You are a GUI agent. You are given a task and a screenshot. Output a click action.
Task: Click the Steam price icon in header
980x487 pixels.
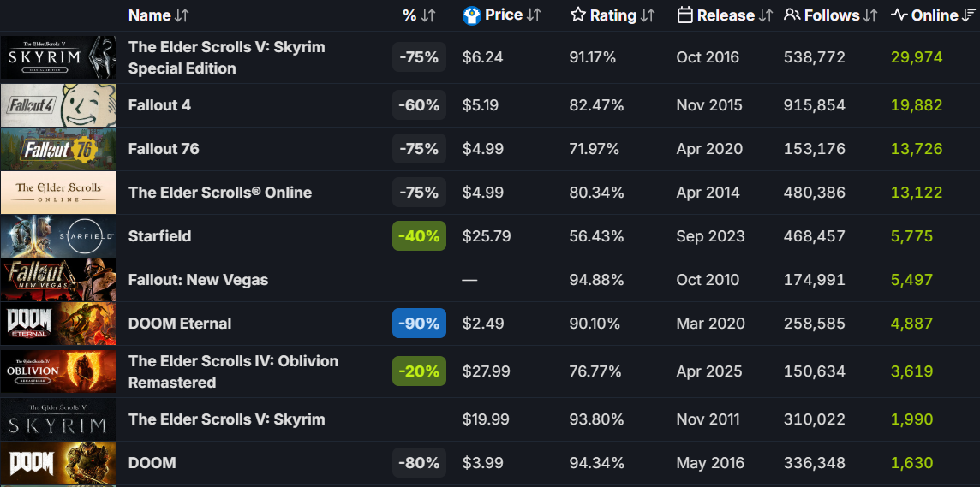coord(471,15)
